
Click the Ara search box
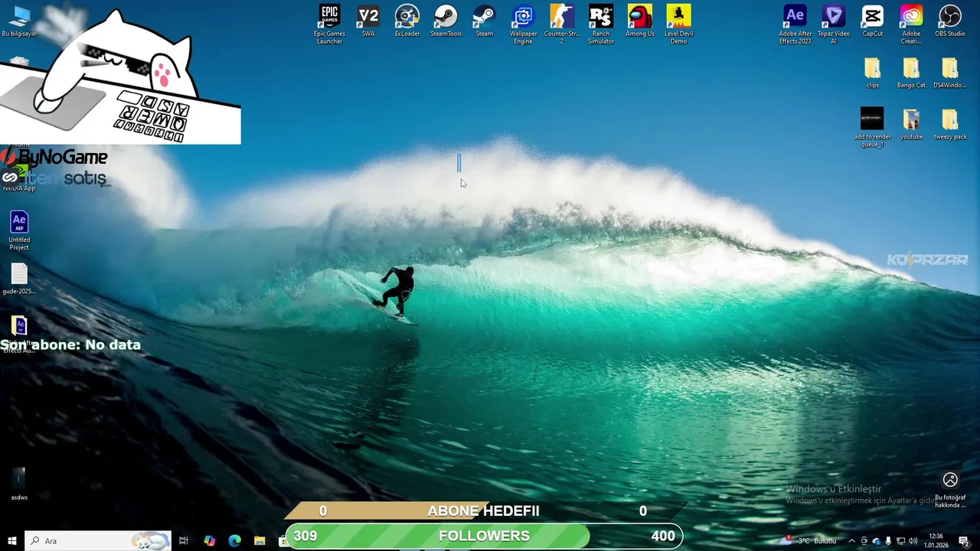(x=97, y=541)
